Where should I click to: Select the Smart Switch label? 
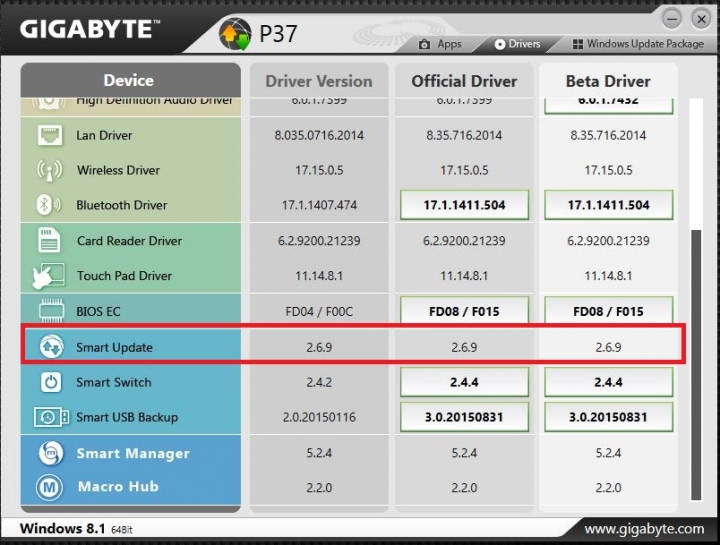pos(113,382)
